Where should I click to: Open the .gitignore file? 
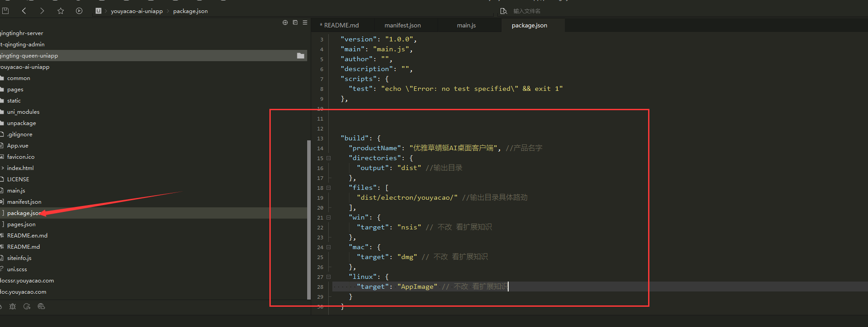(x=20, y=134)
